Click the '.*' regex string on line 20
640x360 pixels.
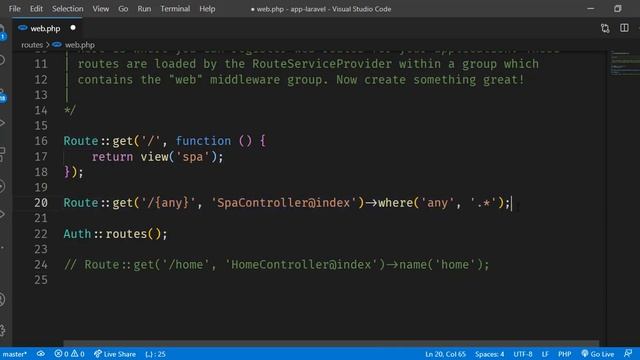tap(484, 203)
